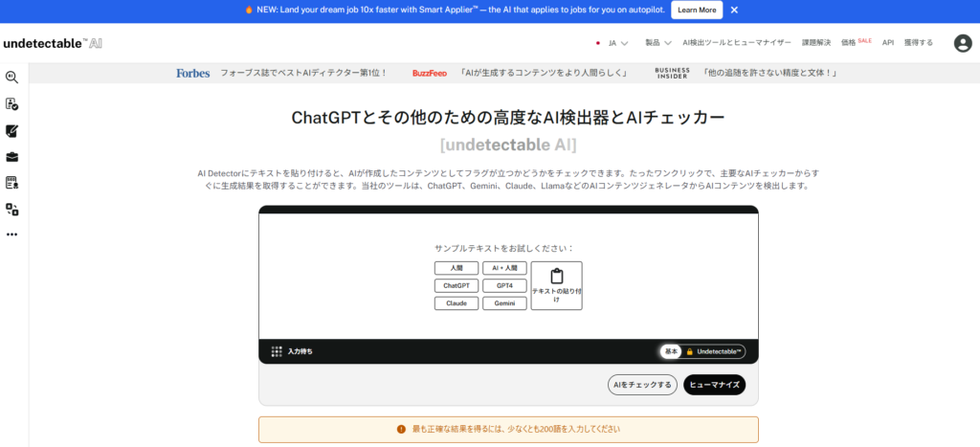Click the Forbes logo
Viewport: 980px width, 447px height.
click(x=193, y=73)
